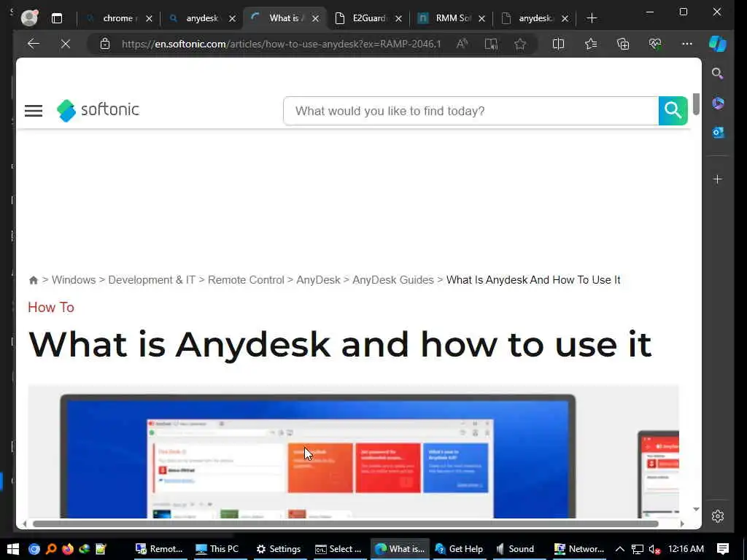This screenshot has height=560, width=747.
Task: Open a new browser tab
Action: pos(592,18)
